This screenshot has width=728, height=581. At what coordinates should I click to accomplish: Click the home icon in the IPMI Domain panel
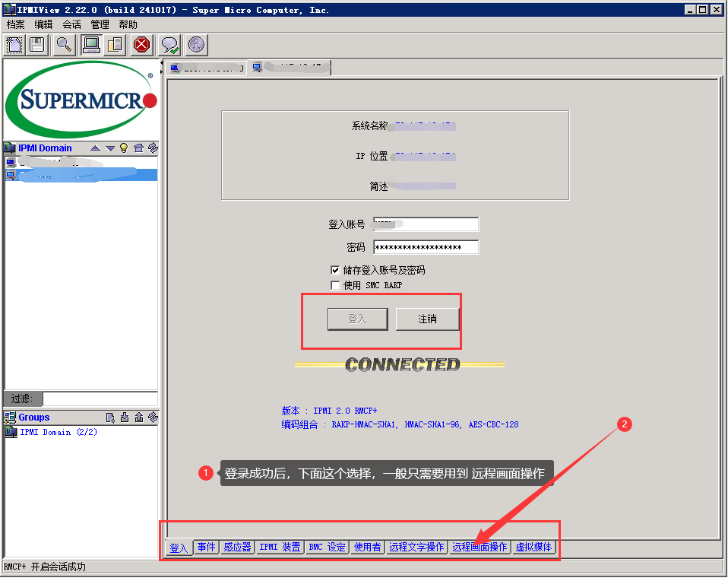139,148
